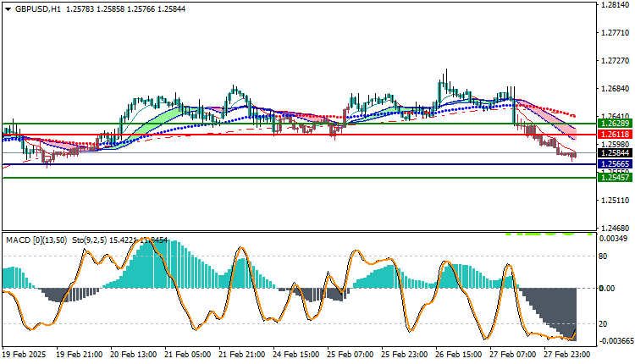Click the 1.24680 price scale value

616,229
